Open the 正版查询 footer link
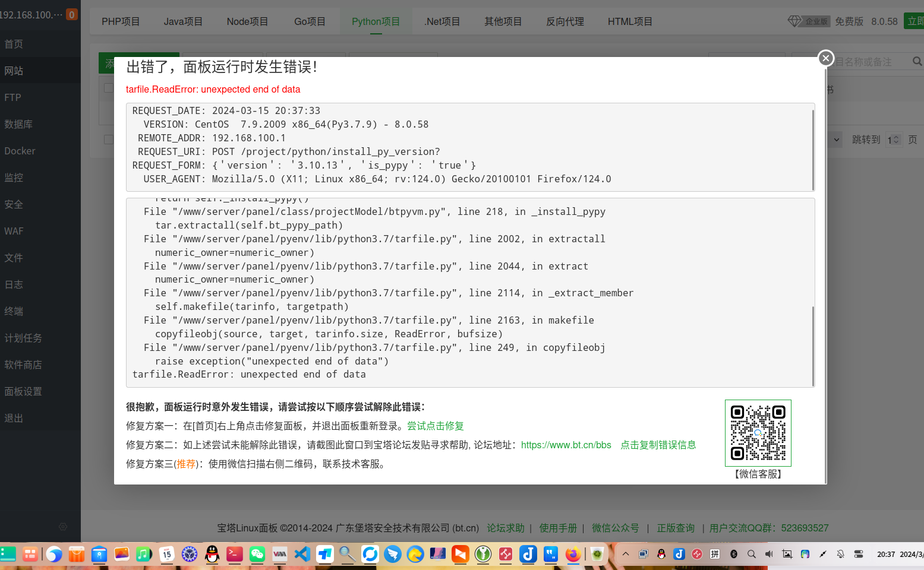Viewport: 924px width, 570px height. pyautogui.click(x=676, y=528)
